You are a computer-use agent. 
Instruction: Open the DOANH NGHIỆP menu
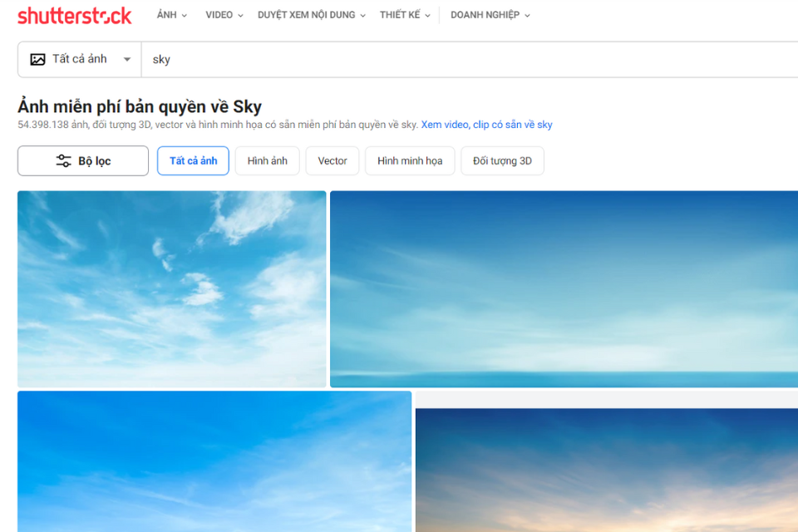pyautogui.click(x=490, y=15)
